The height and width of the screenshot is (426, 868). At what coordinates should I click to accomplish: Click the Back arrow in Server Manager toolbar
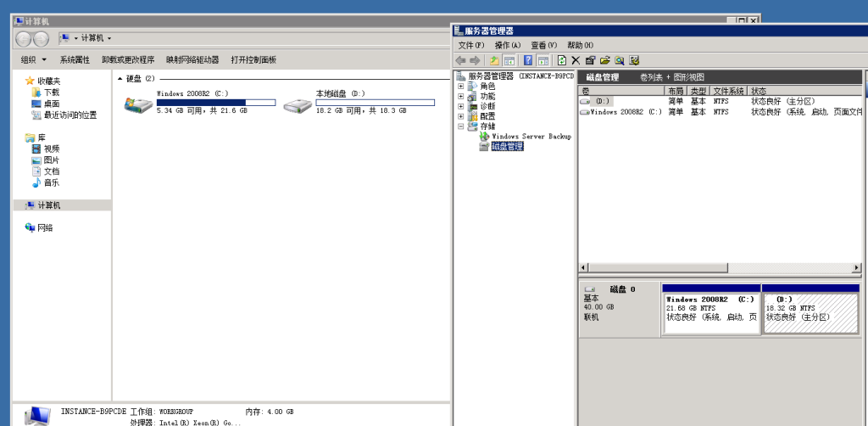point(460,60)
